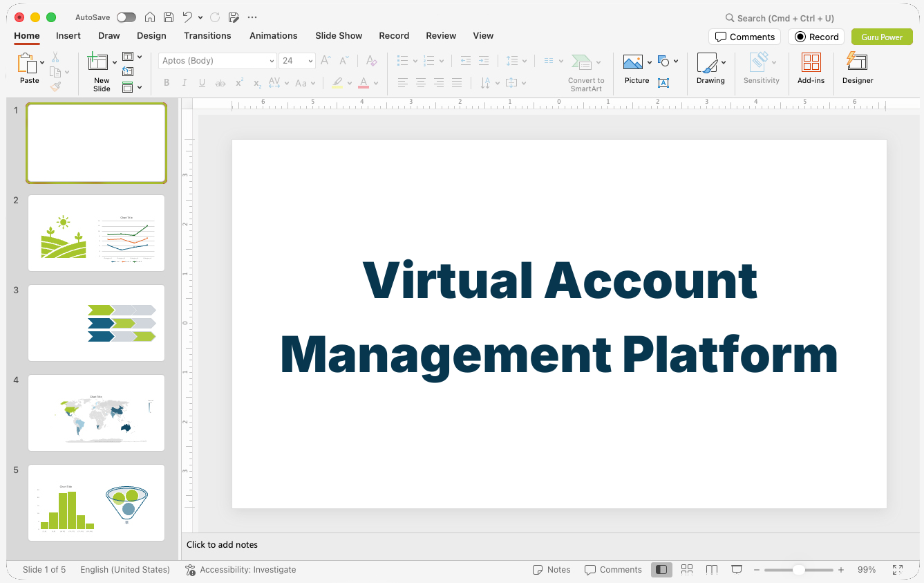924x583 pixels.
Task: Click the Format Painter brush icon
Action: [x=55, y=86]
